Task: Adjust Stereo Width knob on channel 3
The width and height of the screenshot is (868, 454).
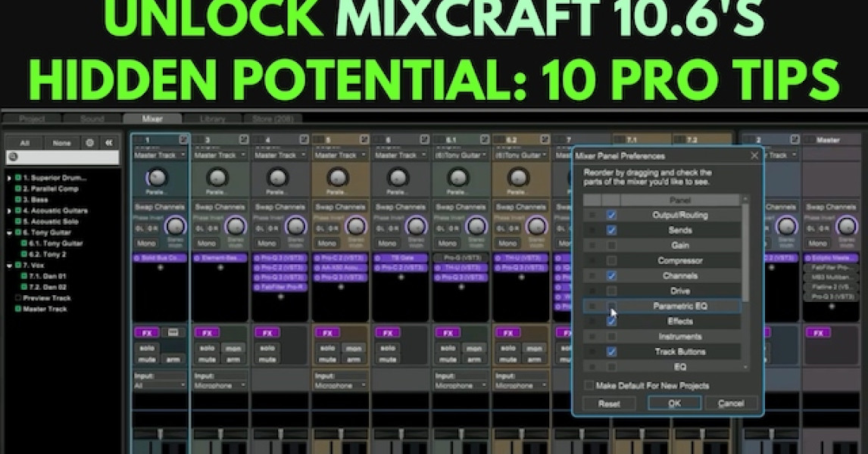Action: [x=236, y=226]
